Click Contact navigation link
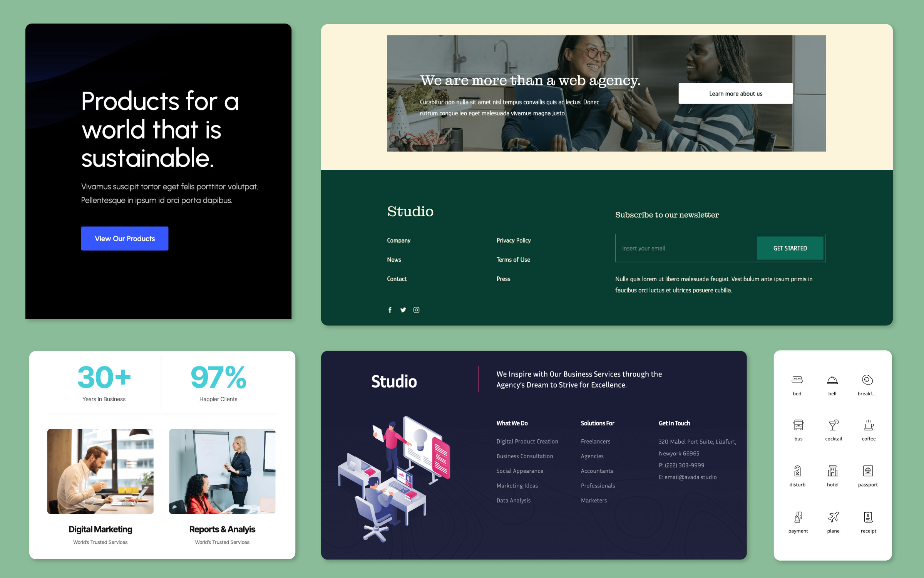The height and width of the screenshot is (578, 924). click(x=397, y=278)
